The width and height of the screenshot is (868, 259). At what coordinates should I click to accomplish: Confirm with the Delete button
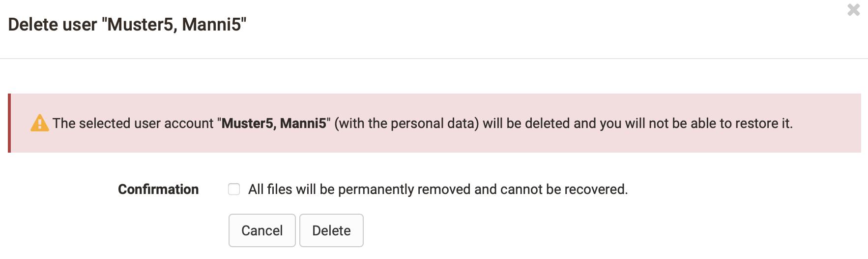coord(331,230)
